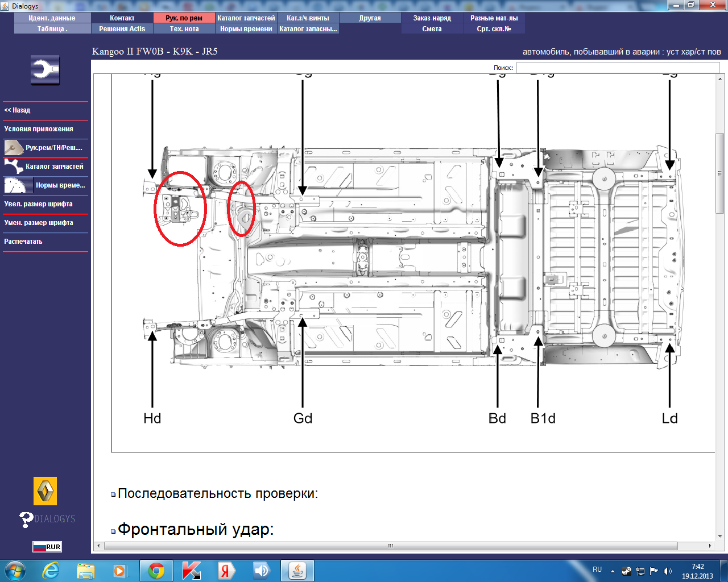Print page with Распечатать
Image resolution: width=728 pixels, height=582 pixels.
pyautogui.click(x=45, y=242)
